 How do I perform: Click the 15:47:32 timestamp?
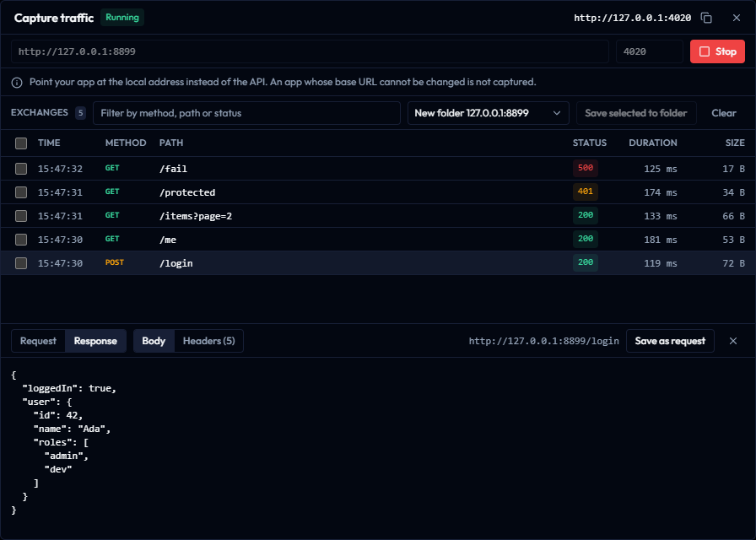(60, 169)
